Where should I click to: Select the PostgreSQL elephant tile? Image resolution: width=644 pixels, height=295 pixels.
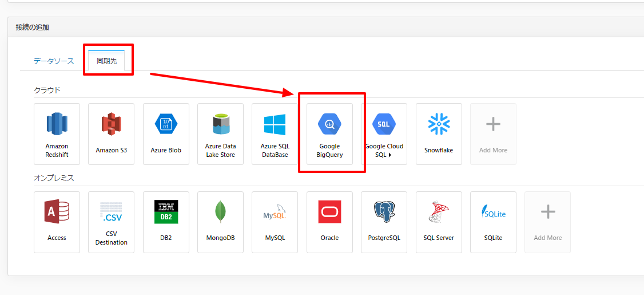pyautogui.click(x=384, y=222)
